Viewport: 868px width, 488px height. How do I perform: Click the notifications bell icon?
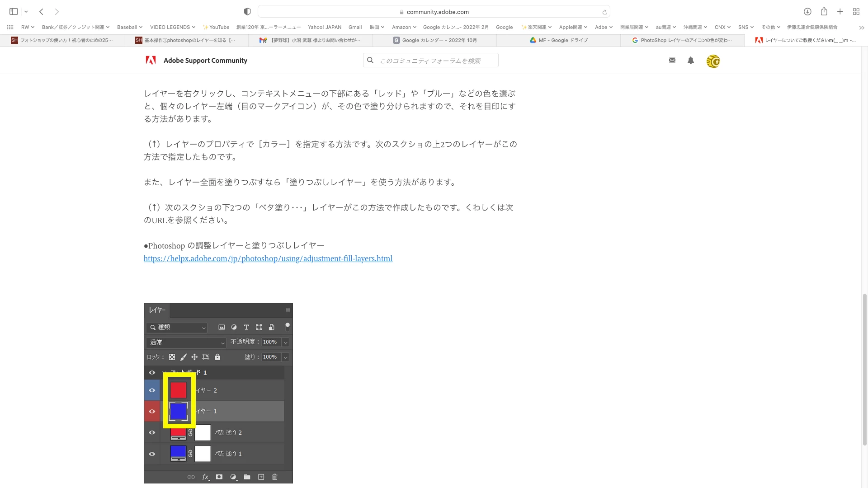click(691, 60)
